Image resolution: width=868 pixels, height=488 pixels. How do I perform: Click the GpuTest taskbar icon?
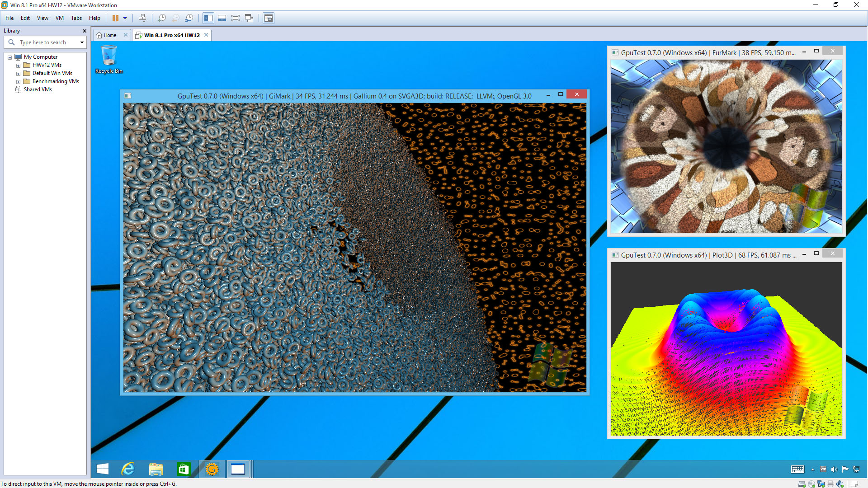tap(212, 469)
